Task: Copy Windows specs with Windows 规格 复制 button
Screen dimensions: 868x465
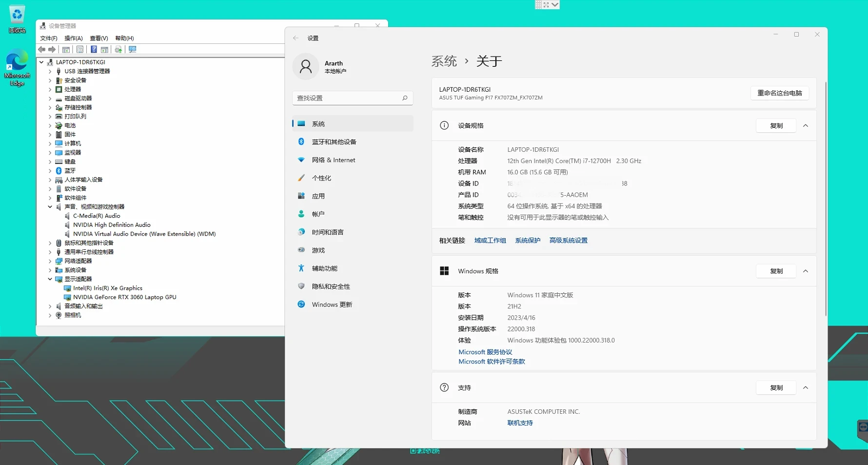Action: point(776,271)
